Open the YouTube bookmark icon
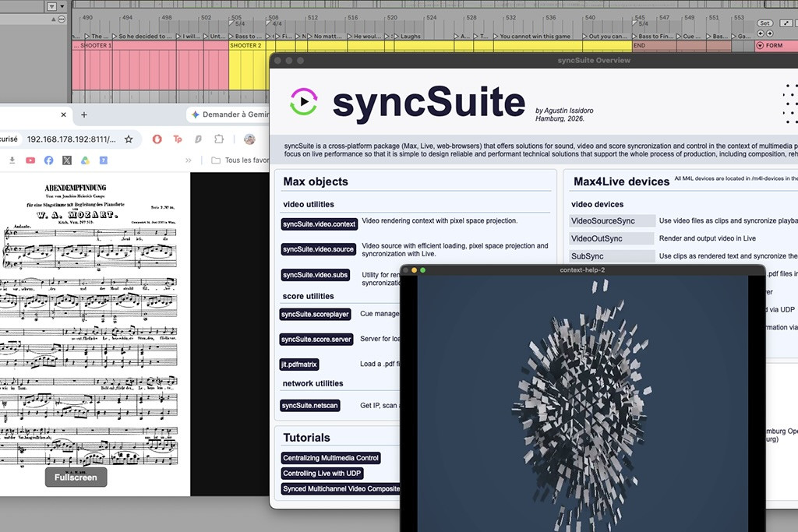798x532 pixels. pyautogui.click(x=30, y=160)
